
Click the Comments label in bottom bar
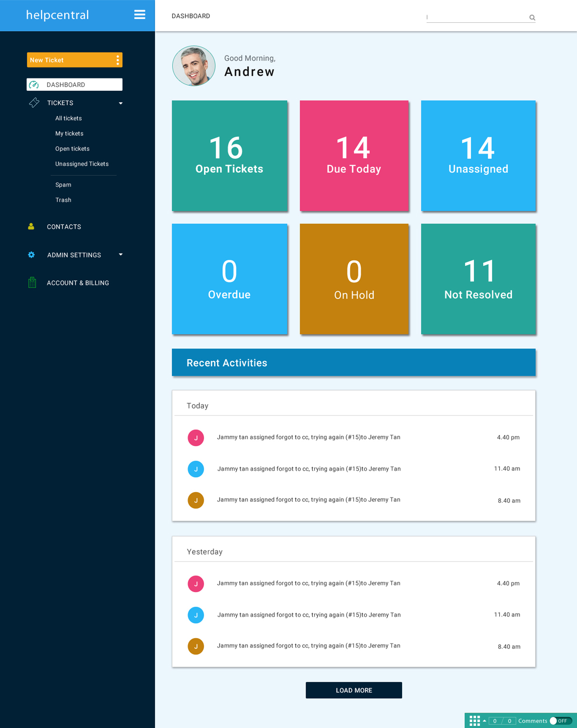click(532, 721)
